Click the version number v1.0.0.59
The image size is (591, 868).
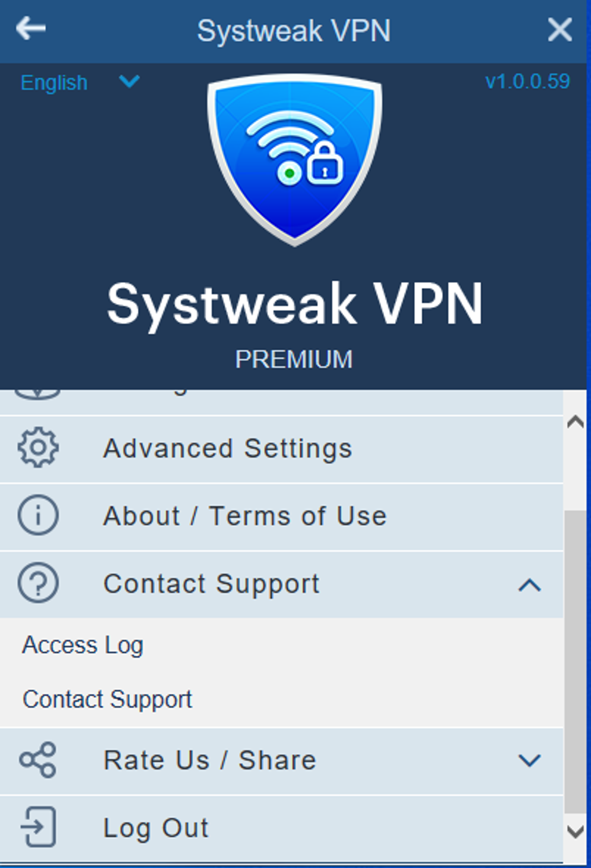coord(528,82)
